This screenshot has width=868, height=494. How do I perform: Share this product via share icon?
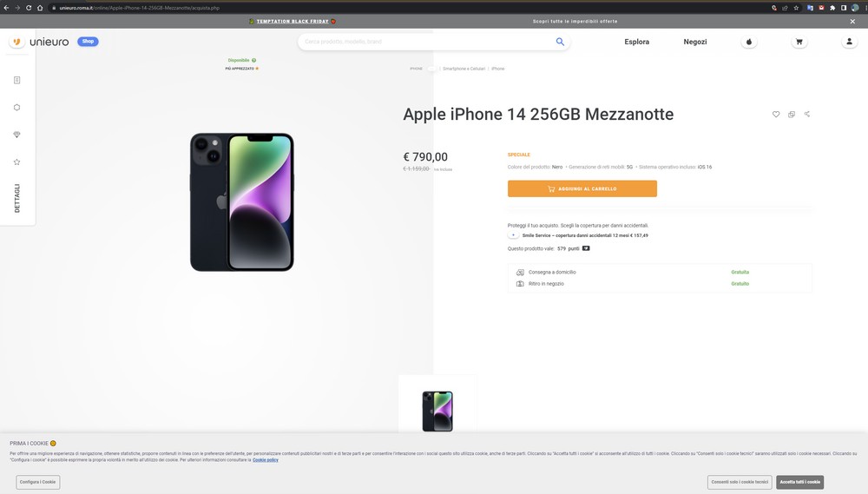click(807, 114)
